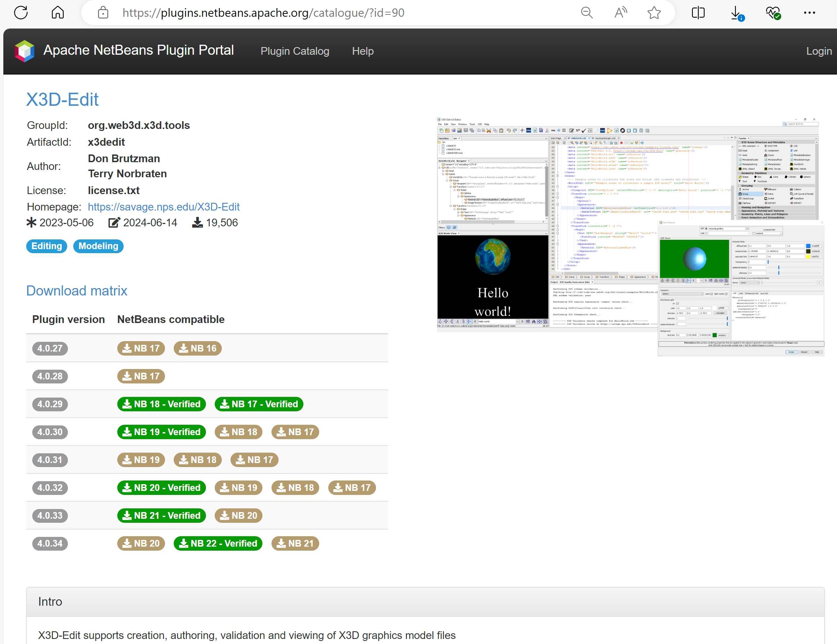Click the 2023-05-06 creation date
The height and width of the screenshot is (644, 837).
point(66,223)
